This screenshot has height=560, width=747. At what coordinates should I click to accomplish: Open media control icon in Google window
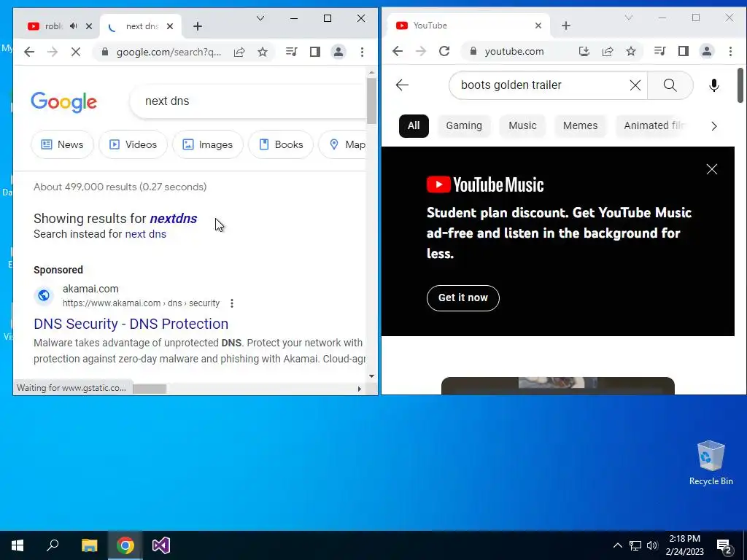pos(292,52)
